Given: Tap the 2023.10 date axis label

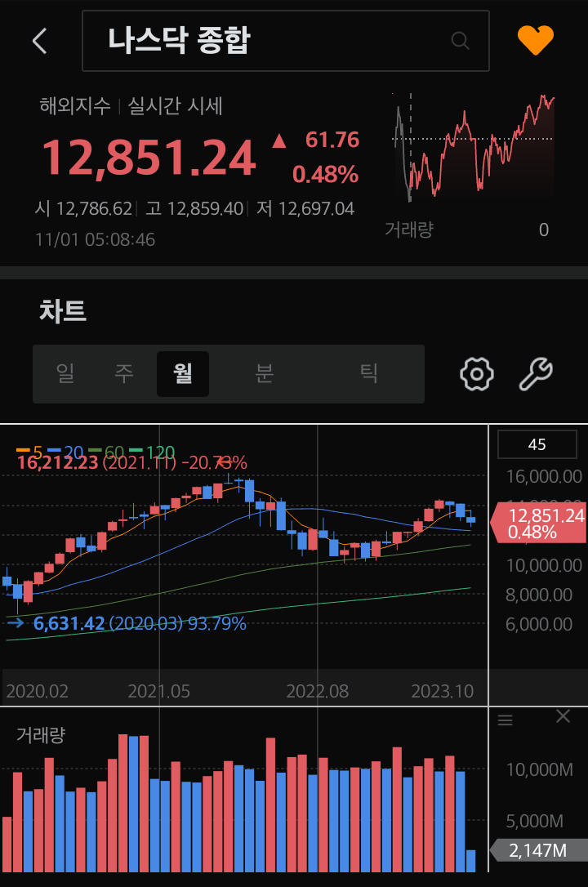Looking at the screenshot, I should [442, 691].
